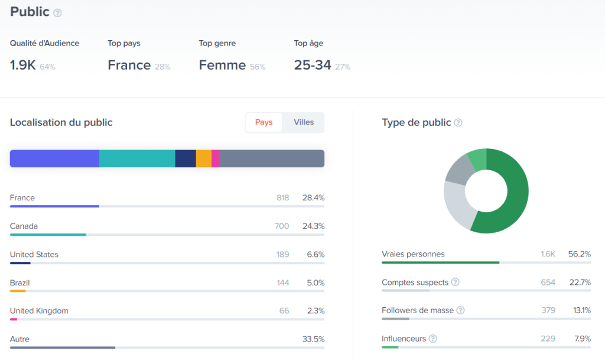
Task: Click the Vraies personnes audience row
Action: [486, 256]
